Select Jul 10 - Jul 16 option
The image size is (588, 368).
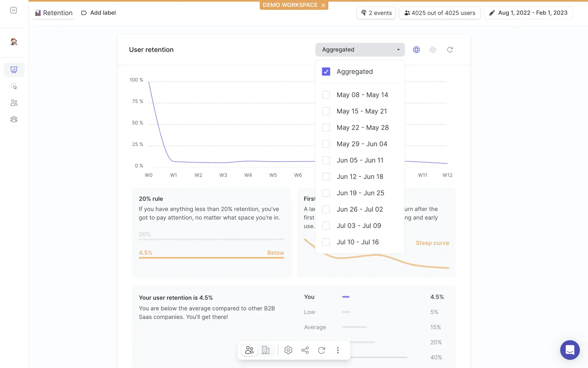point(358,242)
